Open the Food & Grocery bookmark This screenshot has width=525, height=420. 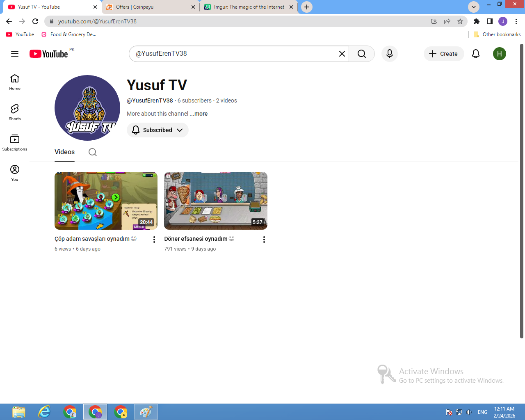click(x=69, y=34)
